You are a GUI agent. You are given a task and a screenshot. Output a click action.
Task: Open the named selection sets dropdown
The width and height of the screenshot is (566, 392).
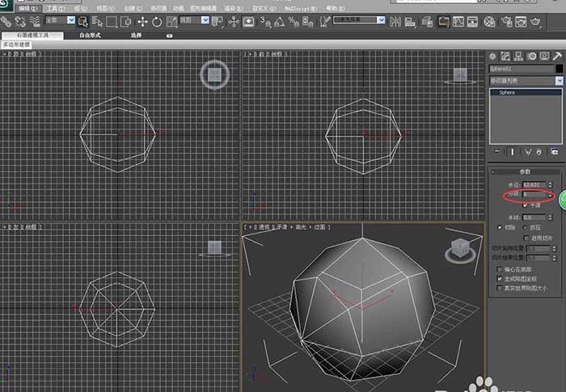click(381, 20)
